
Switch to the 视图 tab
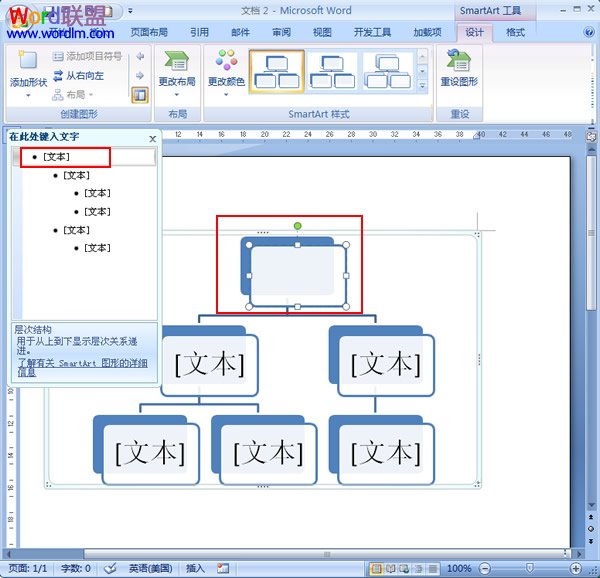(x=322, y=33)
